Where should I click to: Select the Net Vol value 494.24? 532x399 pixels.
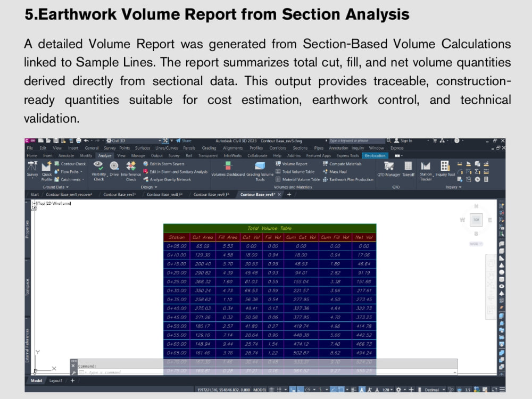(364, 353)
